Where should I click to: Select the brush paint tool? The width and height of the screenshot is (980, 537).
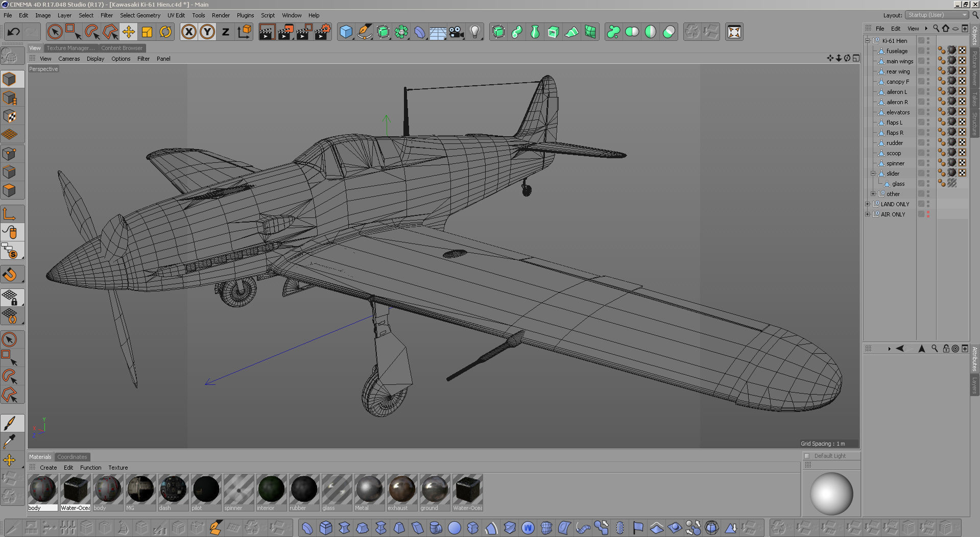click(x=10, y=423)
